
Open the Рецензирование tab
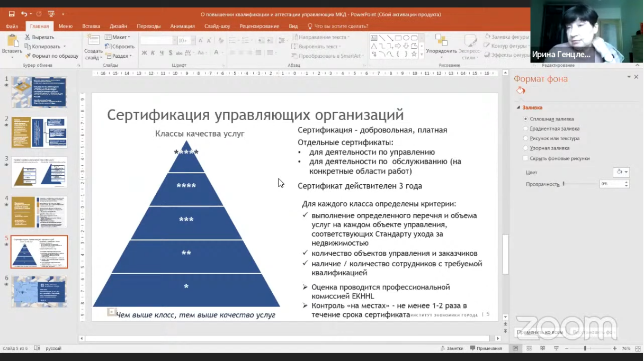point(259,26)
